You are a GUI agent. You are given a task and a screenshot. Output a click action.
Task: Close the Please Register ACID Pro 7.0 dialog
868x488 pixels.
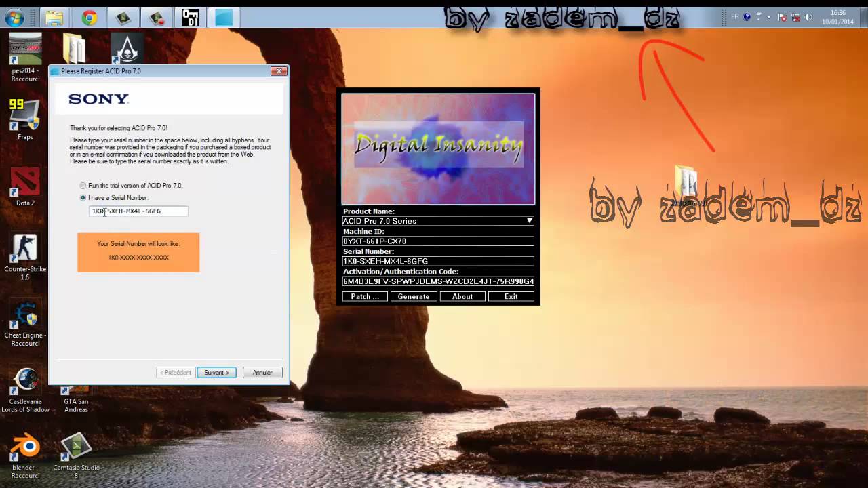point(279,71)
